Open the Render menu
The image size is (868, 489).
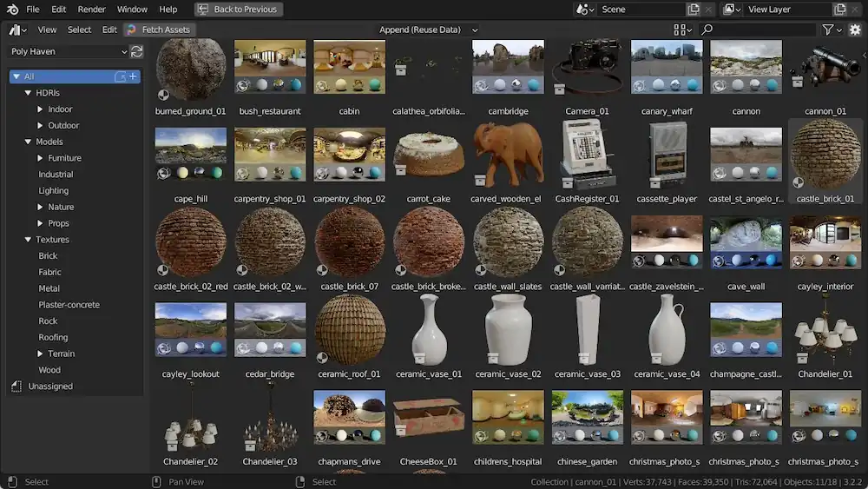coord(91,10)
